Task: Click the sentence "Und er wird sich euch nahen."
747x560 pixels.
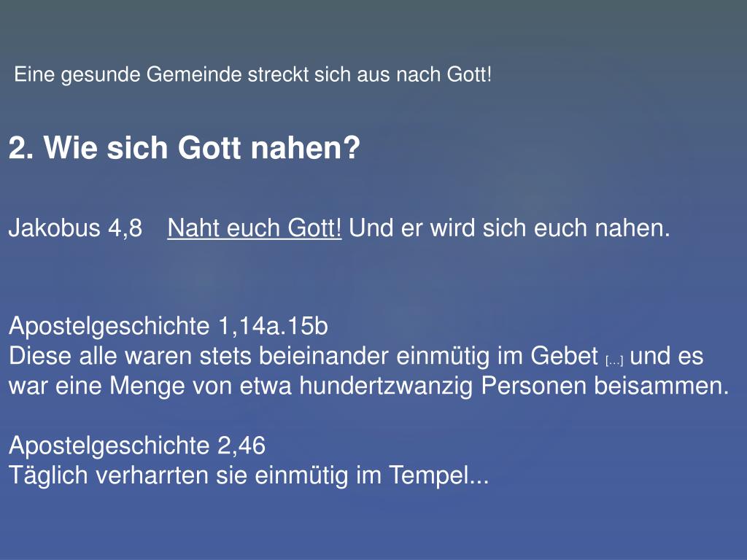Action: (x=509, y=227)
